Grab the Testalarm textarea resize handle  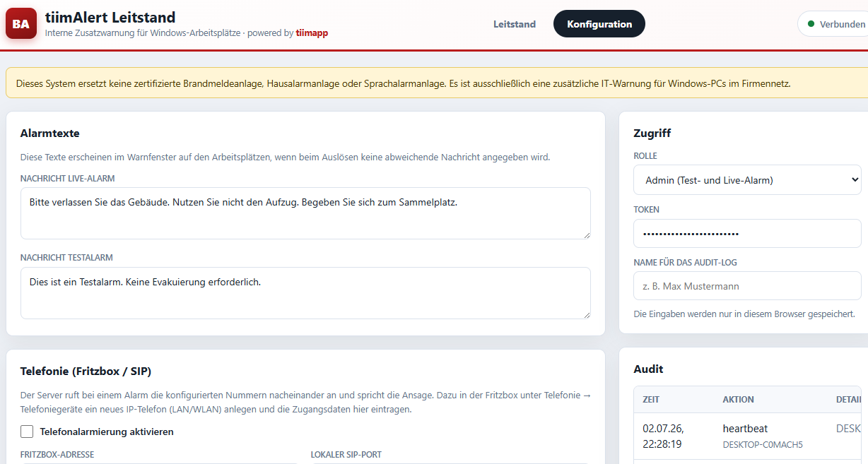click(x=586, y=314)
